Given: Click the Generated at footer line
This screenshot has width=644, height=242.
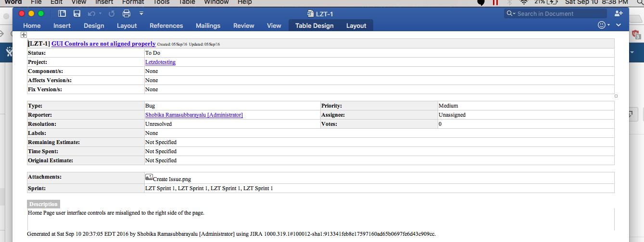Looking at the screenshot, I should click(231, 234).
